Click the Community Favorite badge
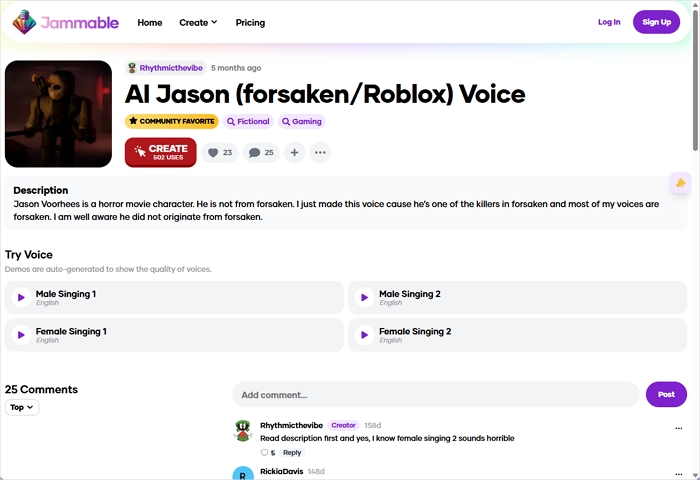The width and height of the screenshot is (700, 480). click(171, 121)
